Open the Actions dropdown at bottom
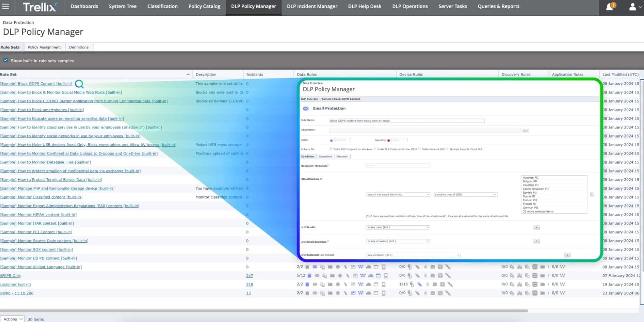Viewport: 644px width, 322px height. click(12, 319)
